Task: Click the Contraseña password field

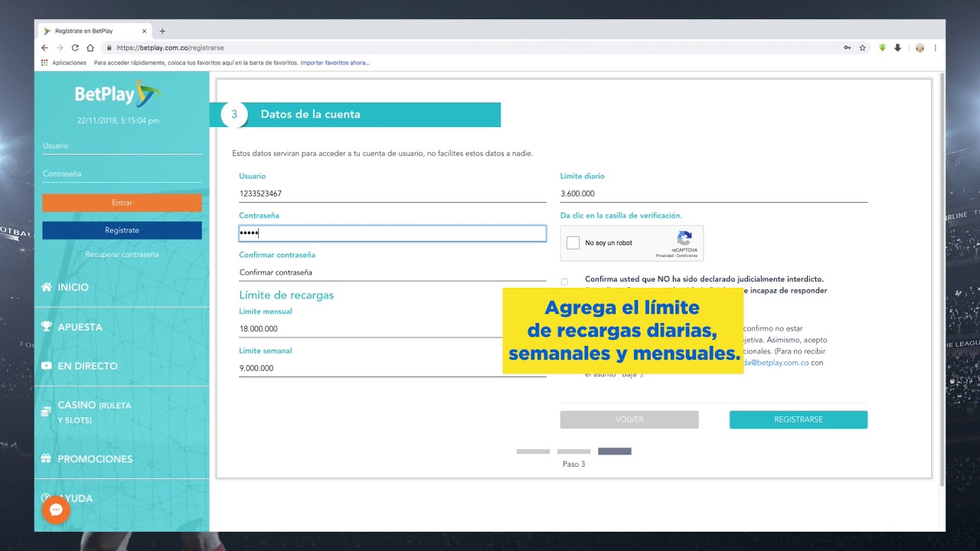Action: (x=392, y=233)
